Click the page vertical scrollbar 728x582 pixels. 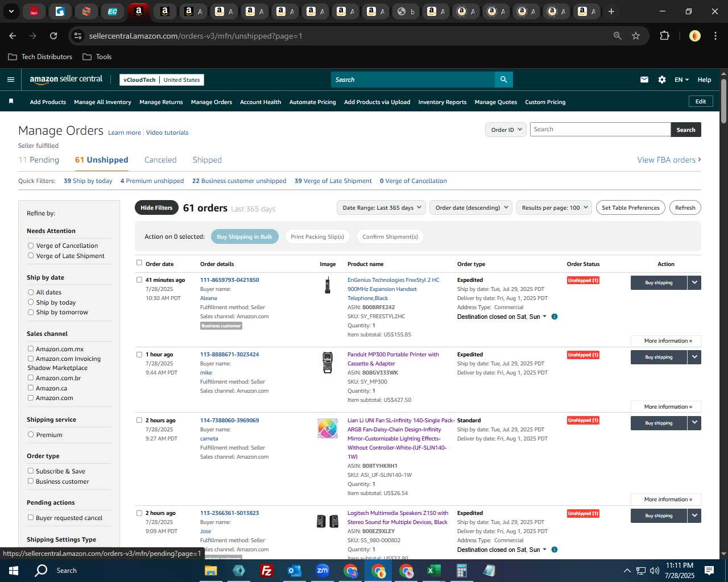(x=723, y=101)
